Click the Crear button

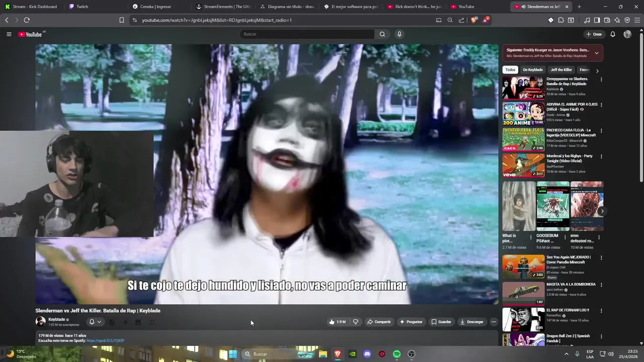pos(594,34)
